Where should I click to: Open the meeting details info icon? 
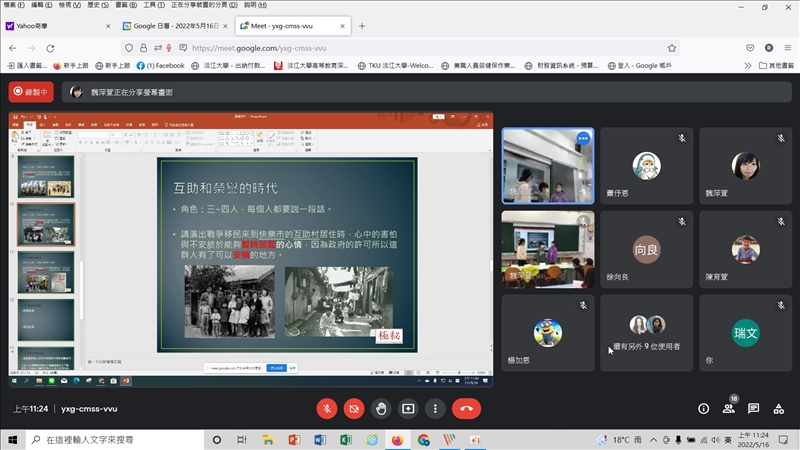(x=703, y=408)
